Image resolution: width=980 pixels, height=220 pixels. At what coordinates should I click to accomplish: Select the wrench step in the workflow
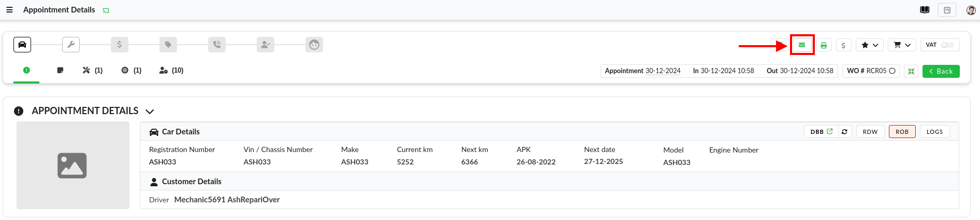click(x=71, y=45)
